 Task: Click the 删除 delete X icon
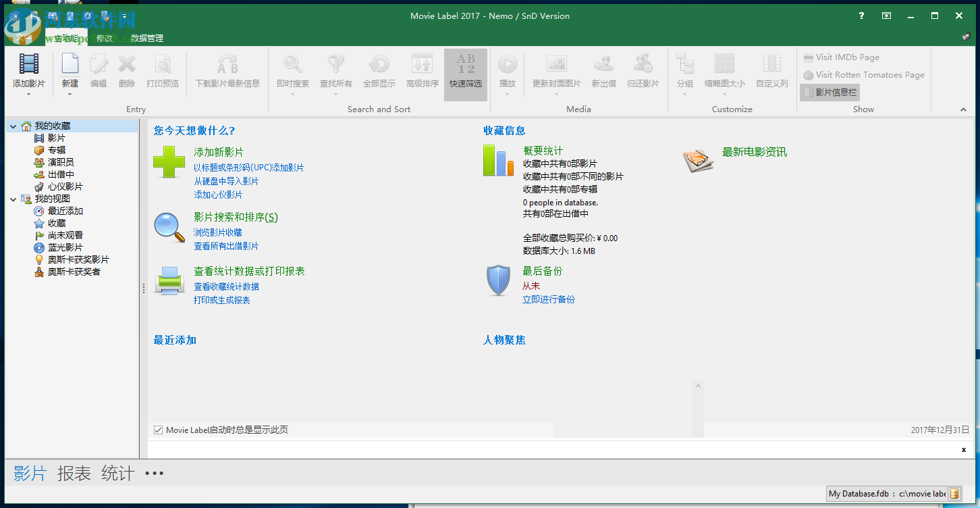pos(127,63)
